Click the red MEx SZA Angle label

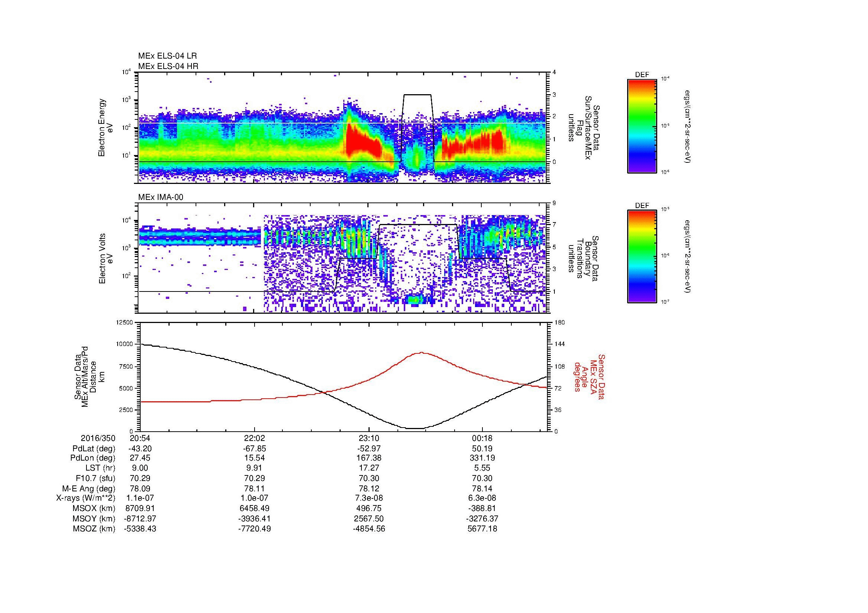(x=589, y=376)
